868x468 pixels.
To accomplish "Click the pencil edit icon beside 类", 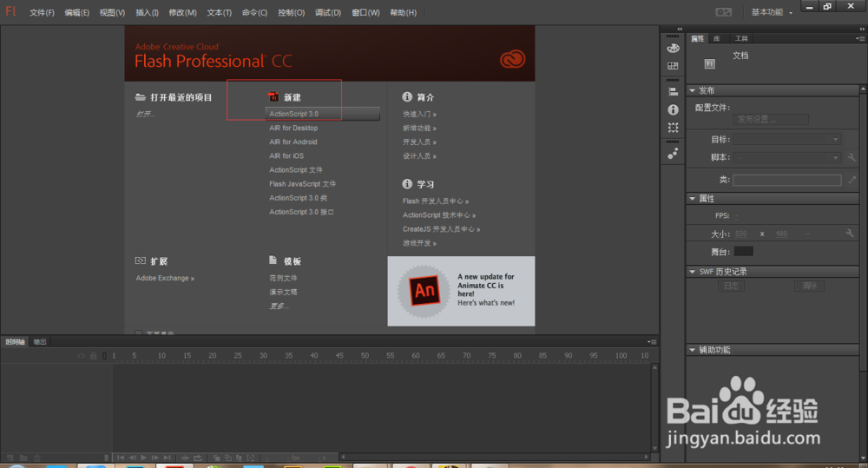I will 852,180.
